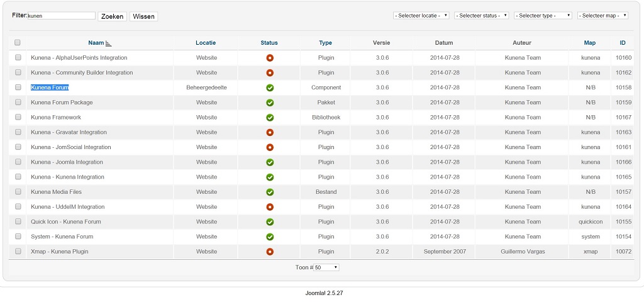This screenshot has height=302, width=644.
Task: Open the Selecteer status dropdown
Action: point(482,16)
